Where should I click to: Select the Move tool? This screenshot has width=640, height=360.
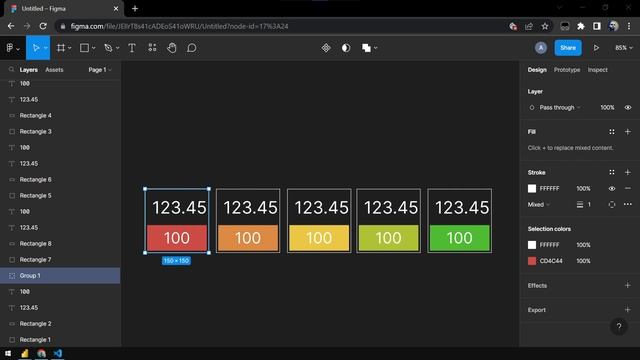coord(36,48)
